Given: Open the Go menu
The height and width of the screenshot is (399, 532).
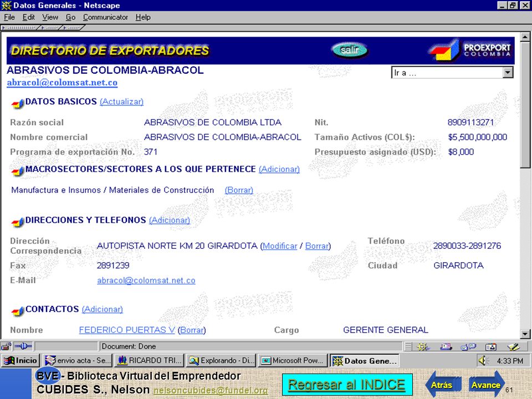Looking at the screenshot, I should click(x=70, y=17).
